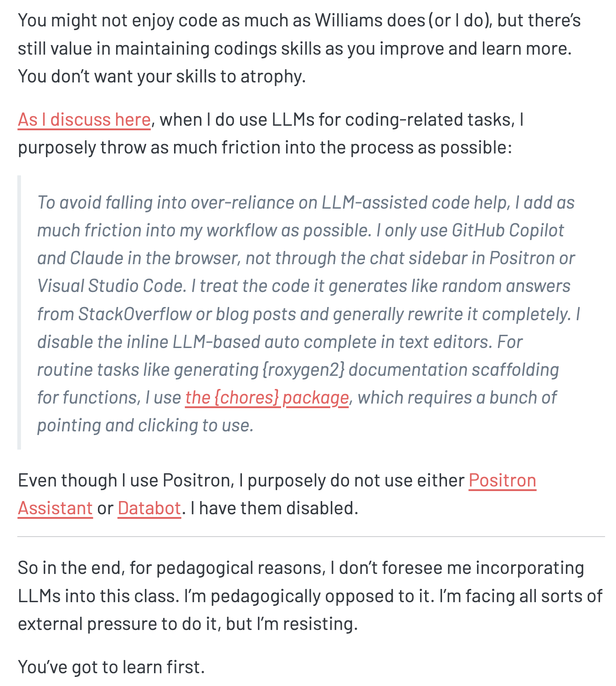The image size is (616, 686).
Task: Click the "{roxygen2}" text in the quote
Action: click(x=303, y=370)
